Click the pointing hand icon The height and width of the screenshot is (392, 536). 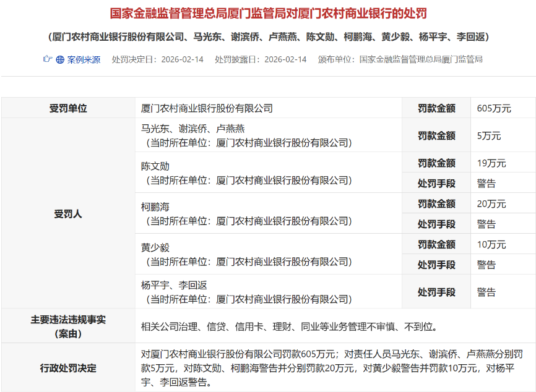48,59
